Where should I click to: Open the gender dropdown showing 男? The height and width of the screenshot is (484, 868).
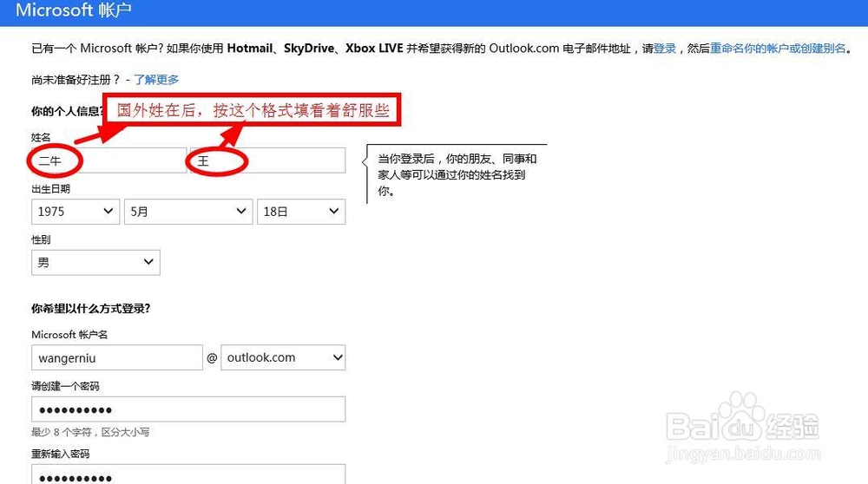point(95,262)
